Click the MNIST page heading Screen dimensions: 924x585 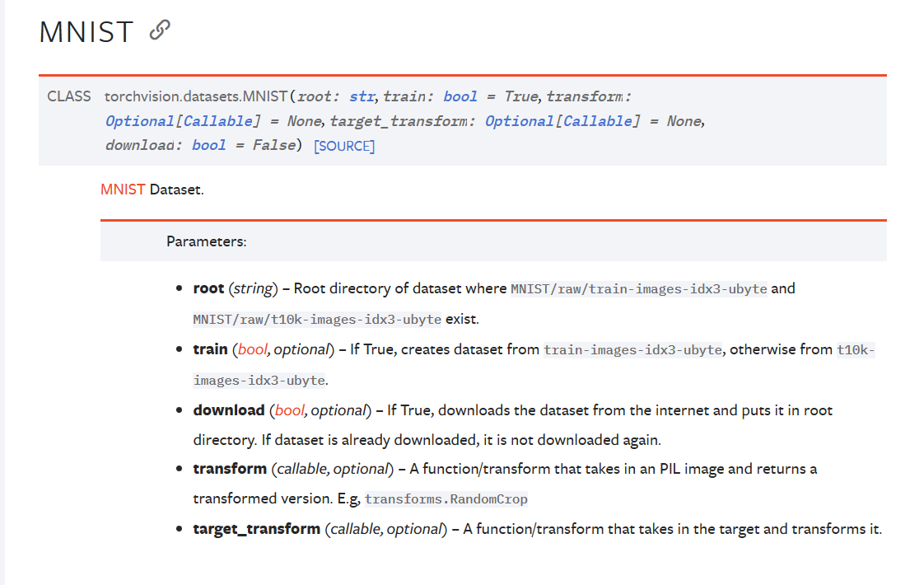tap(86, 32)
